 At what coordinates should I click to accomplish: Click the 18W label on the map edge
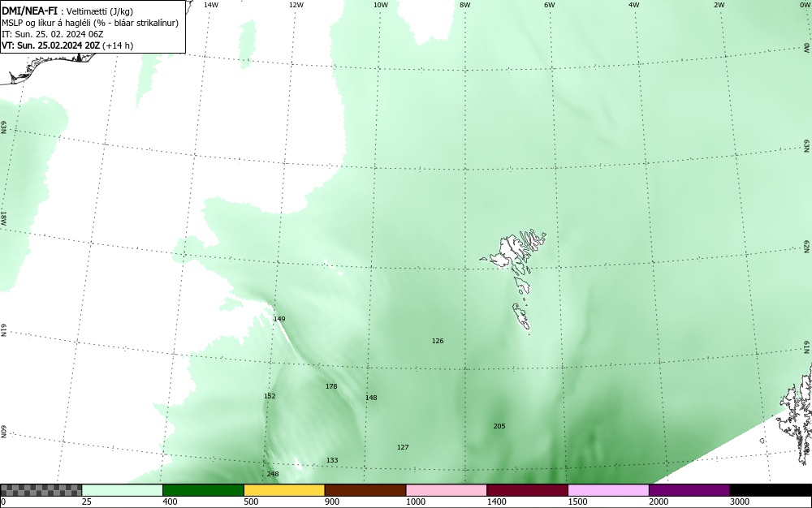coord(3,218)
